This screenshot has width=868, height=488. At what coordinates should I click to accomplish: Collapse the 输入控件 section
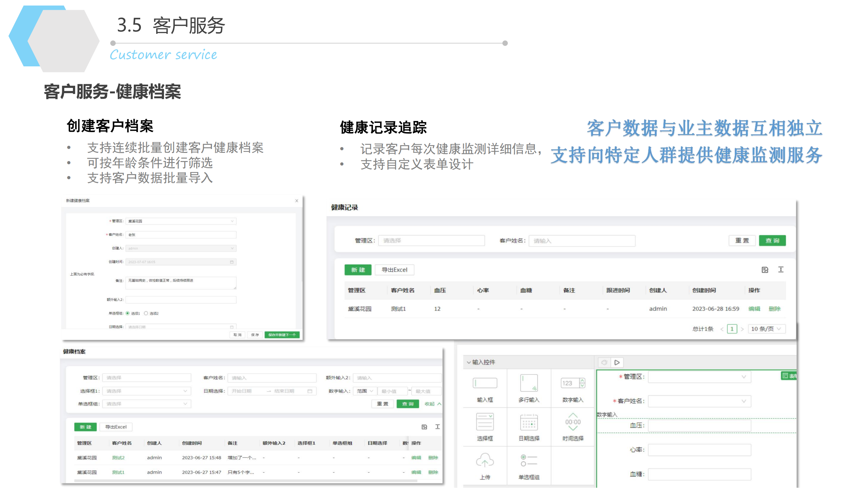click(469, 362)
